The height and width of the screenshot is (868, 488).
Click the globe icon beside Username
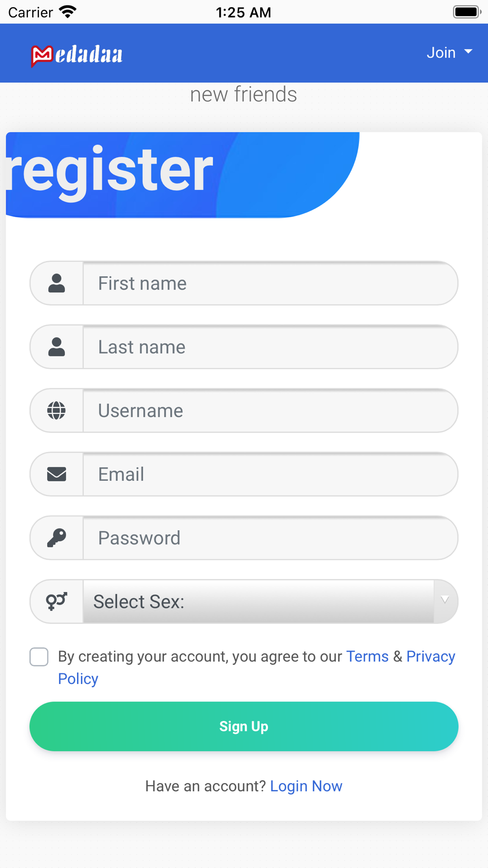(57, 411)
